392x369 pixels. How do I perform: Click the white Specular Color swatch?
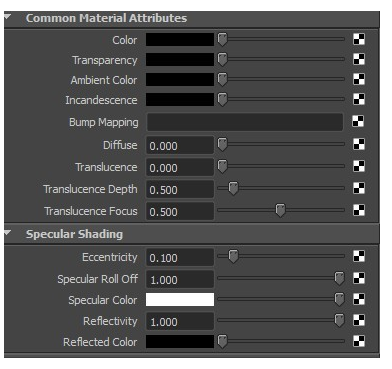180,299
